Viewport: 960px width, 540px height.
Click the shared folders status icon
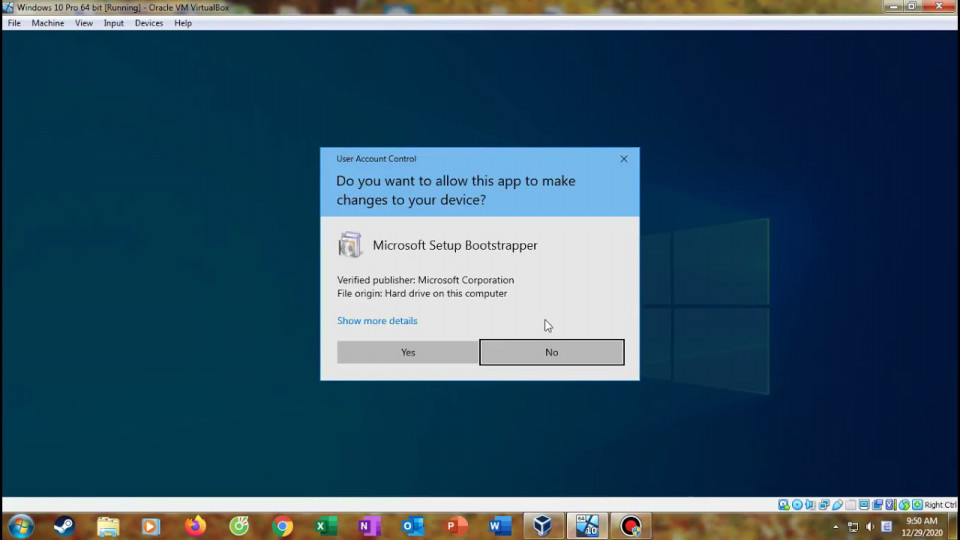(x=850, y=505)
